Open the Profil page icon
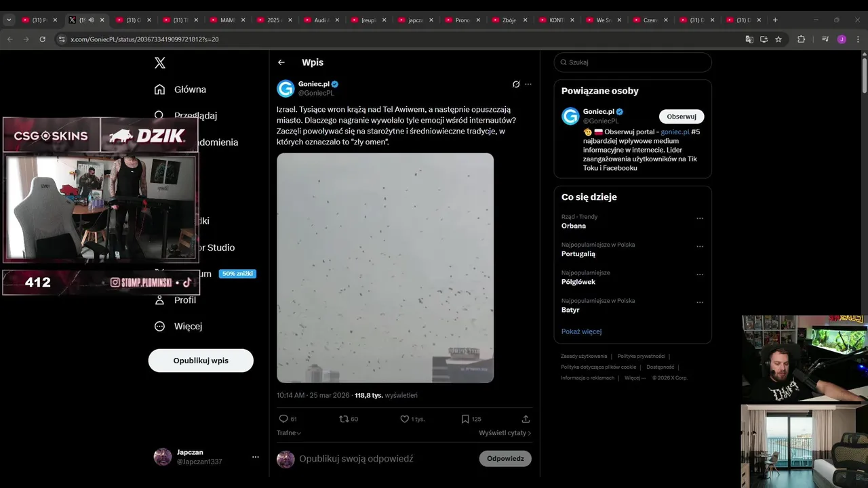Viewport: 868px width, 488px height. (x=159, y=300)
